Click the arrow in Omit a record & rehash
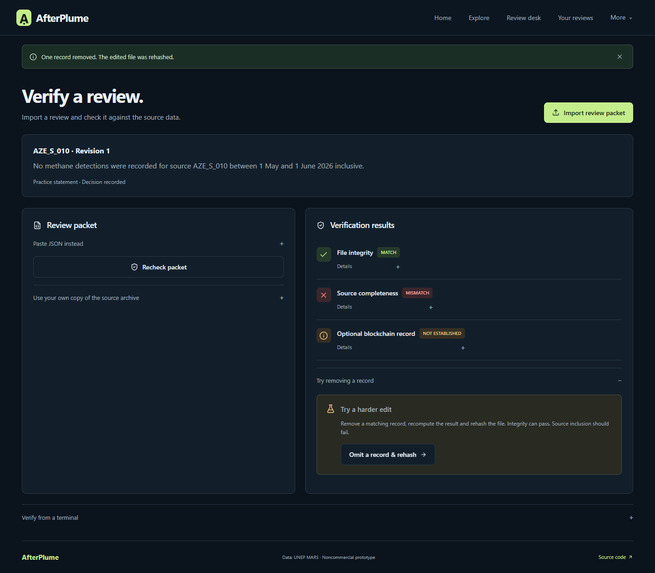Viewport: 655px width, 573px height. [424, 454]
